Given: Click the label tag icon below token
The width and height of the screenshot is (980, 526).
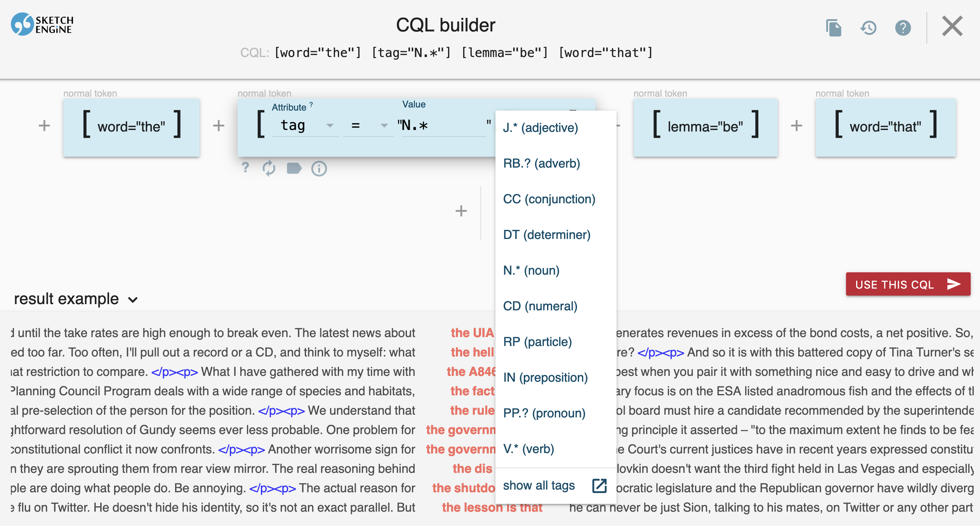Looking at the screenshot, I should click(294, 168).
